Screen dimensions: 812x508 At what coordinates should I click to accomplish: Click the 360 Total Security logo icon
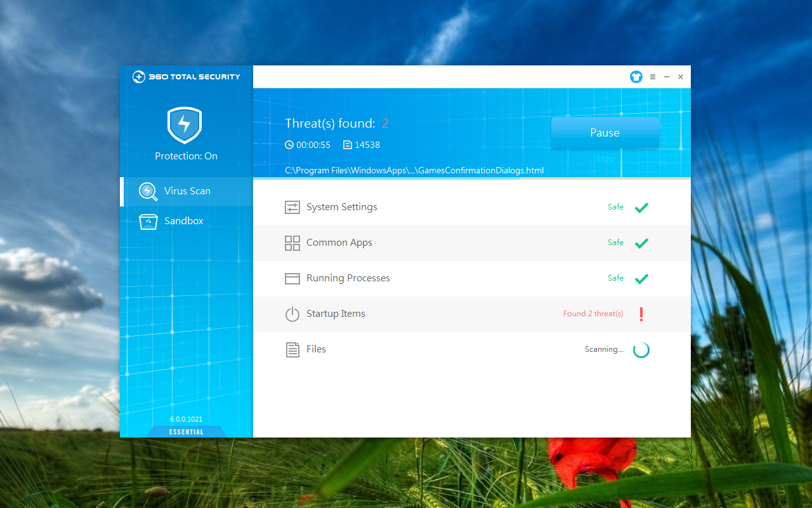(138, 77)
